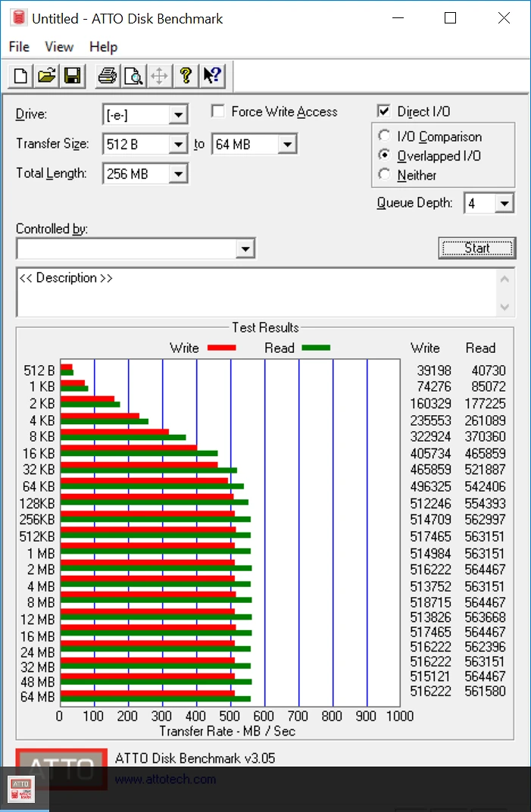Click the context Help arrow icon
Viewport: 531px width, 812px height.
tap(211, 76)
